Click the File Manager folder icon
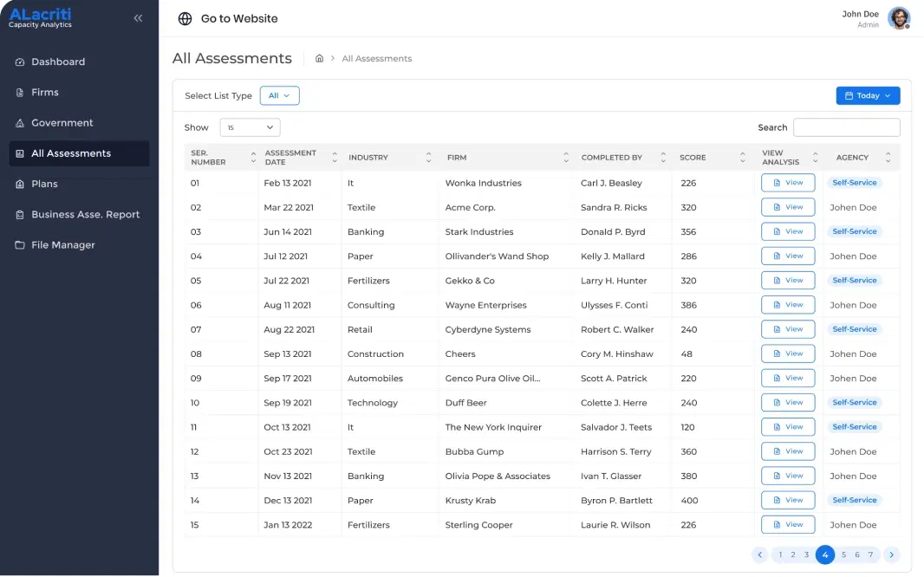924x577 pixels. coord(20,245)
